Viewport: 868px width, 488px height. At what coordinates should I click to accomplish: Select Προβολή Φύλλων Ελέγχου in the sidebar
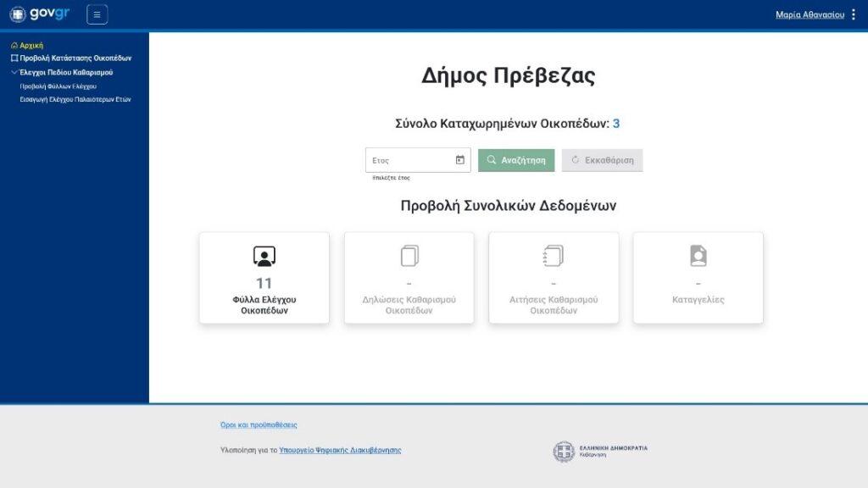58,86
